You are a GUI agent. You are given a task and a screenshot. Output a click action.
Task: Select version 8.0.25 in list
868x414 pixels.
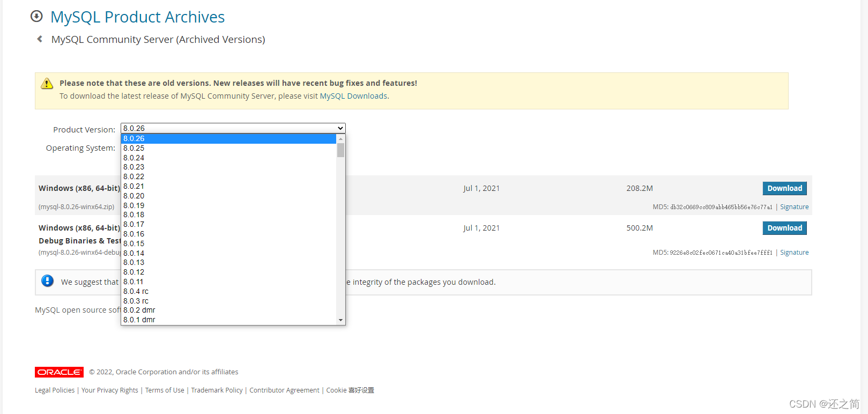(229, 148)
